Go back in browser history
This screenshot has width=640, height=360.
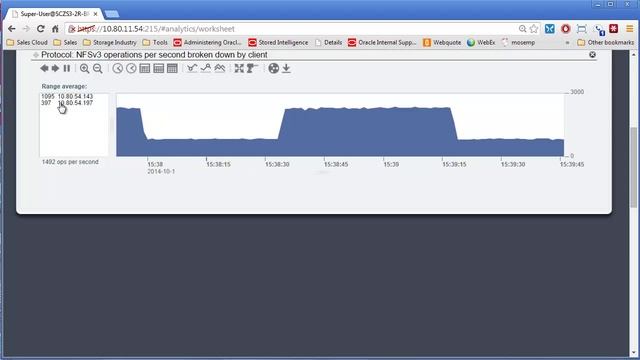[x=12, y=29]
